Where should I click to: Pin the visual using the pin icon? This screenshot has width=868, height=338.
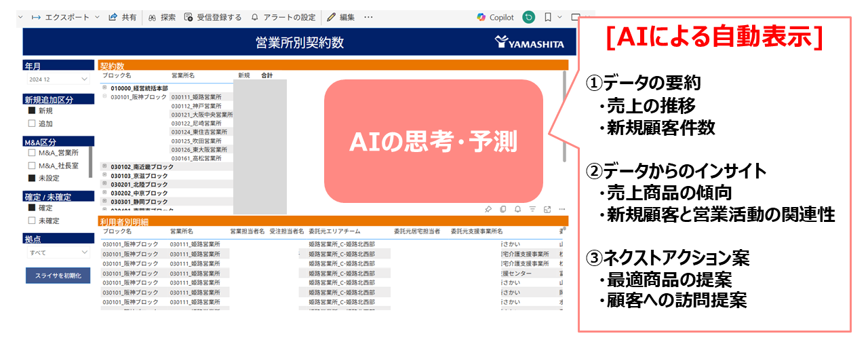pyautogui.click(x=488, y=209)
